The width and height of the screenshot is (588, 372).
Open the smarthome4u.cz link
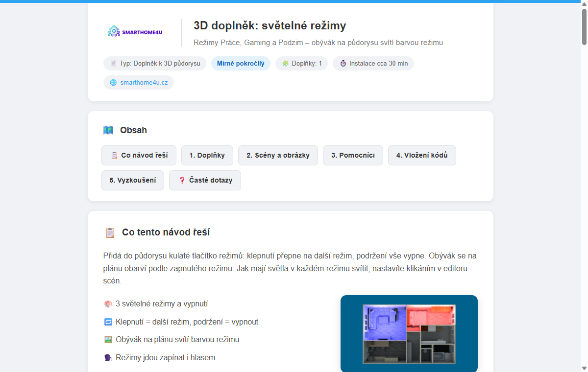144,83
